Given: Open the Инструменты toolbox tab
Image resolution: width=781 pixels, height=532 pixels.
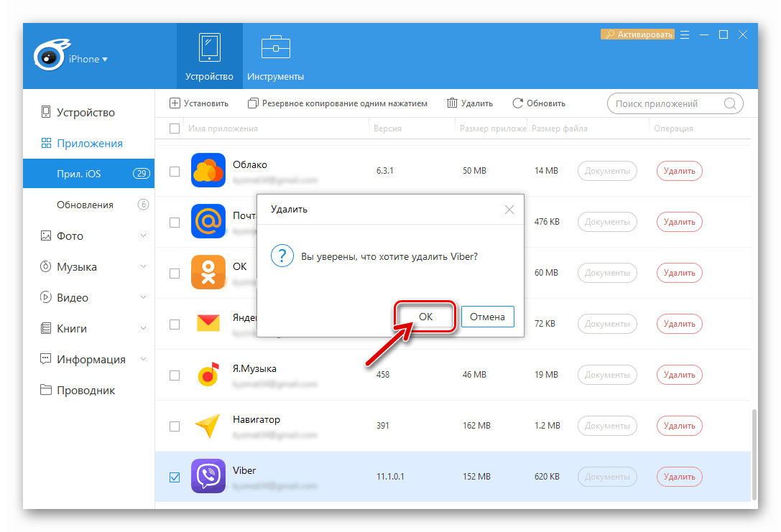Looking at the screenshot, I should pyautogui.click(x=275, y=56).
